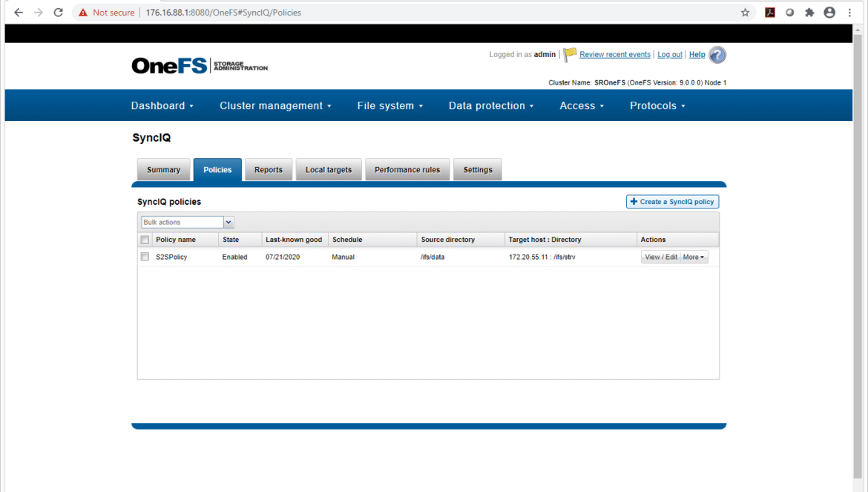
Task: Click the Log out link
Action: click(670, 54)
